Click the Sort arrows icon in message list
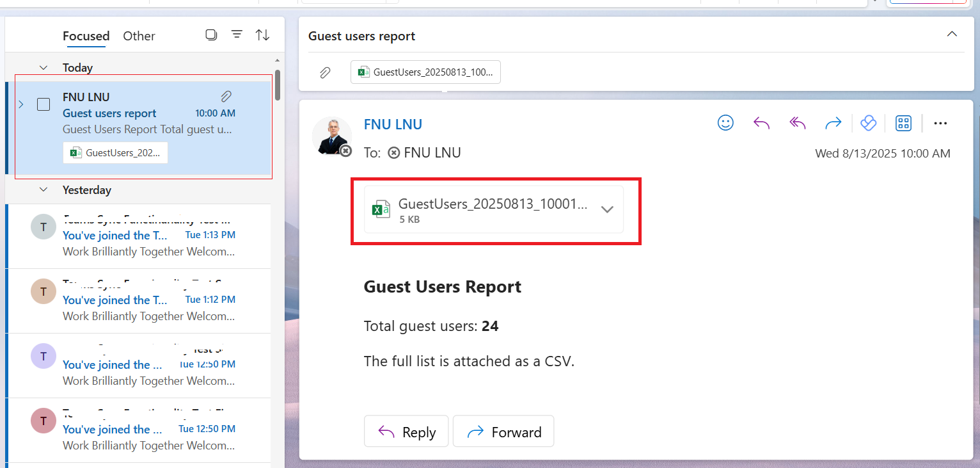The height and width of the screenshot is (468, 980). click(262, 35)
